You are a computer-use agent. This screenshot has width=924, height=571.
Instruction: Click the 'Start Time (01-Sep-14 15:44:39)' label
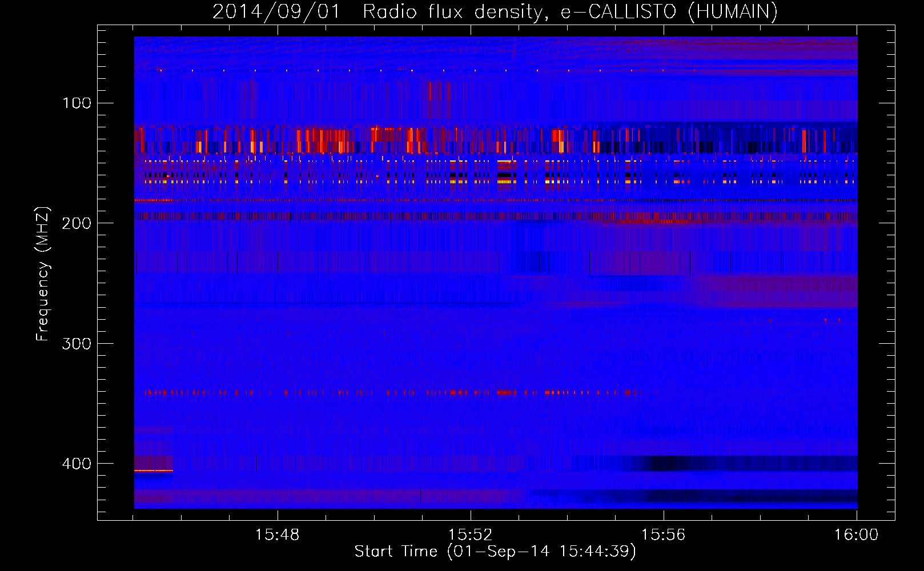pos(495,552)
